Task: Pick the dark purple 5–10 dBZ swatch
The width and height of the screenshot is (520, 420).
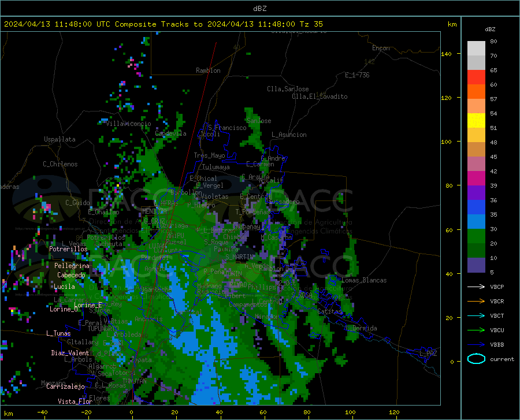Action: (476, 265)
